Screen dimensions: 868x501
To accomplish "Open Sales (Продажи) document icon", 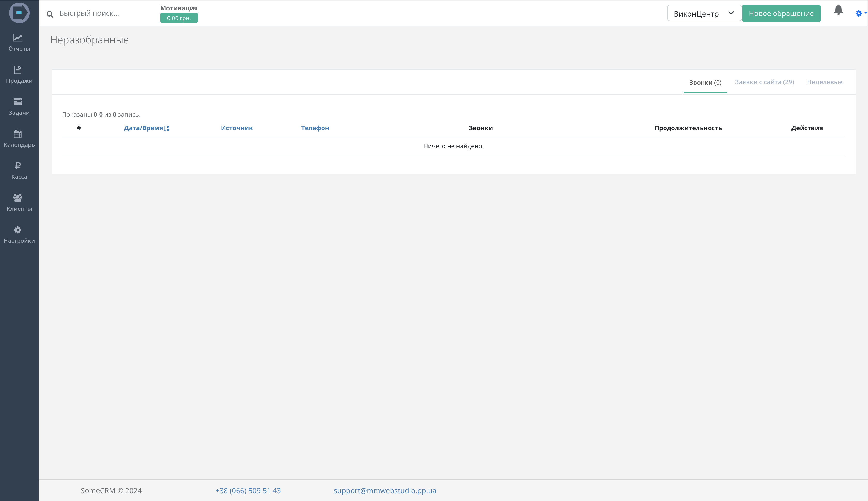I will coord(18,70).
